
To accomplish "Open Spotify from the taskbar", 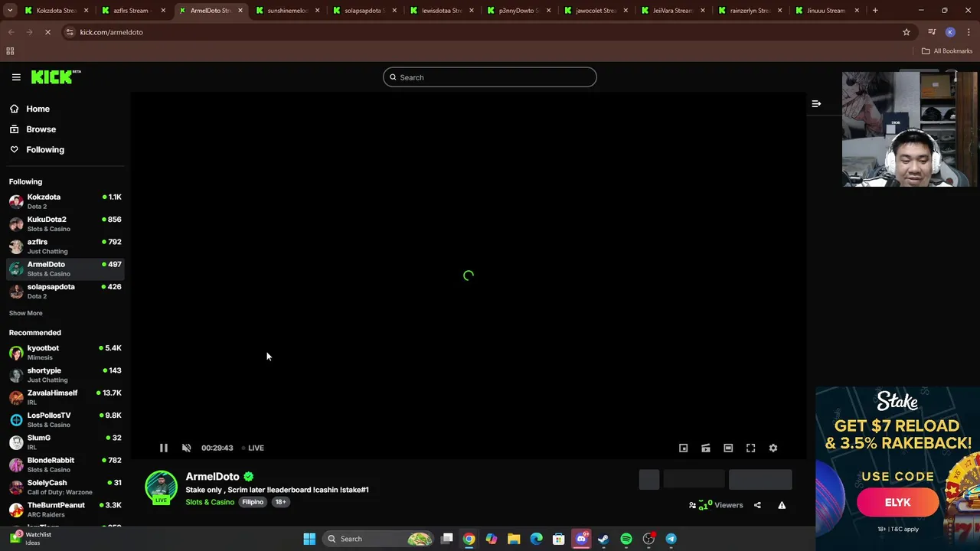I will pyautogui.click(x=626, y=539).
